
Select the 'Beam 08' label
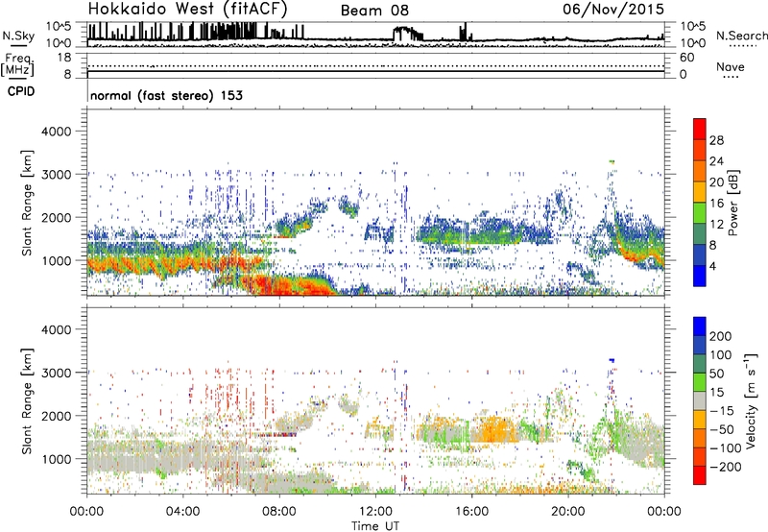[374, 11]
